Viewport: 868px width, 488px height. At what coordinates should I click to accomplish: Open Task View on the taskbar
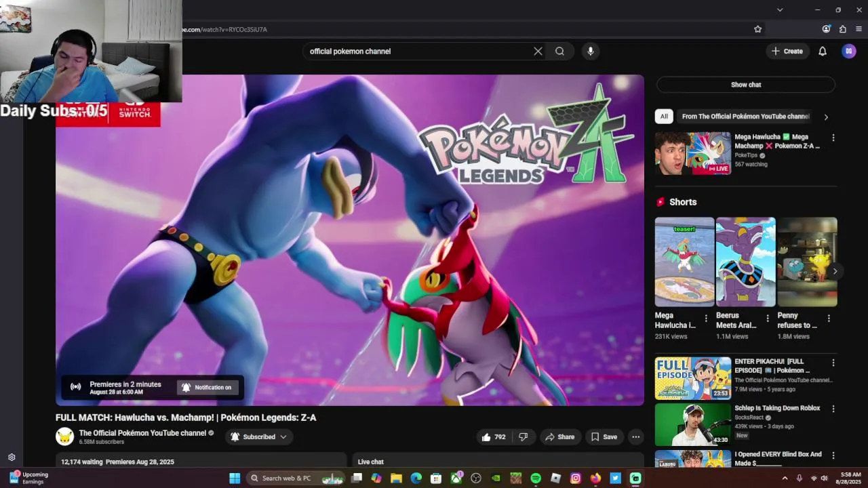(x=357, y=479)
